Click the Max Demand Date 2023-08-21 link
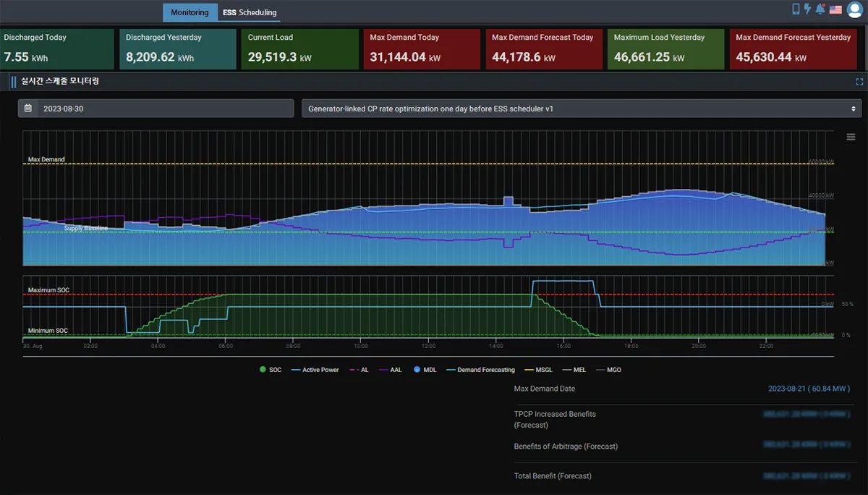The height and width of the screenshot is (495, 868). tap(809, 389)
